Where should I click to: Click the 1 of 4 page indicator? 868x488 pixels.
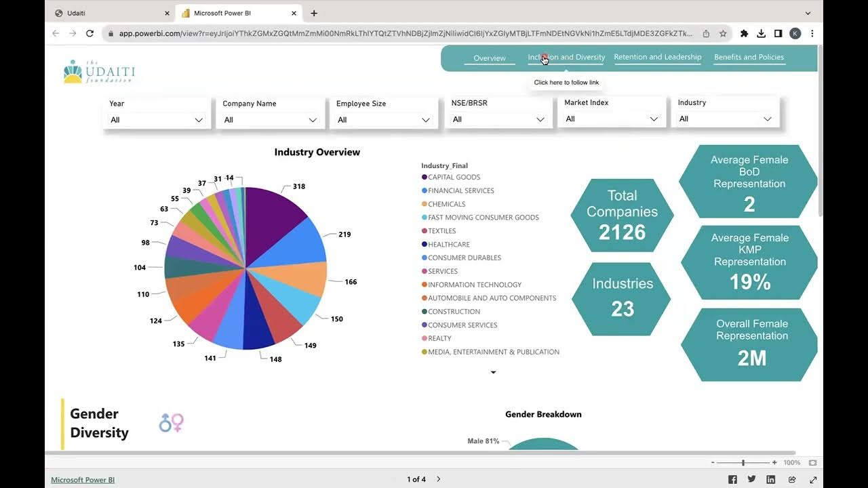pos(416,479)
